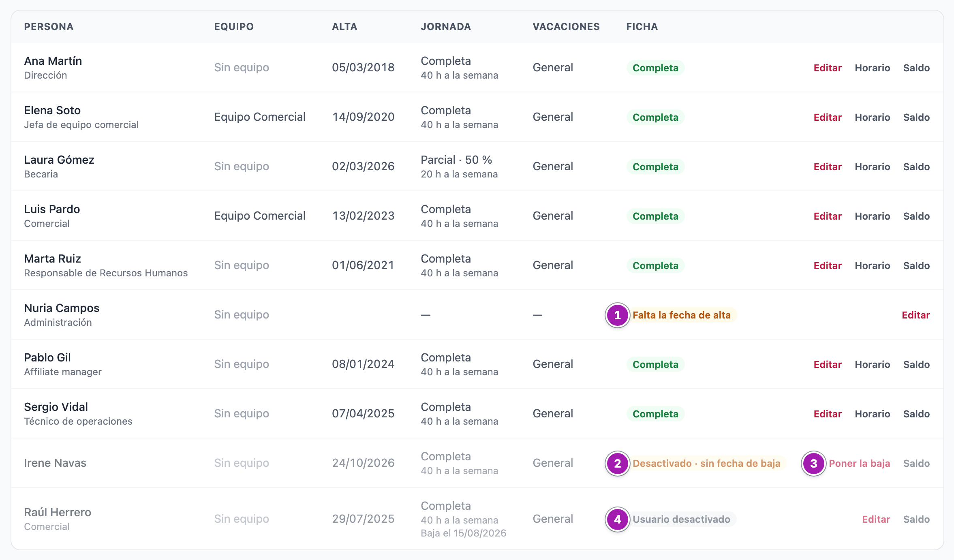Click the name Irene Navas
Image resolution: width=954 pixels, height=560 pixels.
(x=55, y=463)
